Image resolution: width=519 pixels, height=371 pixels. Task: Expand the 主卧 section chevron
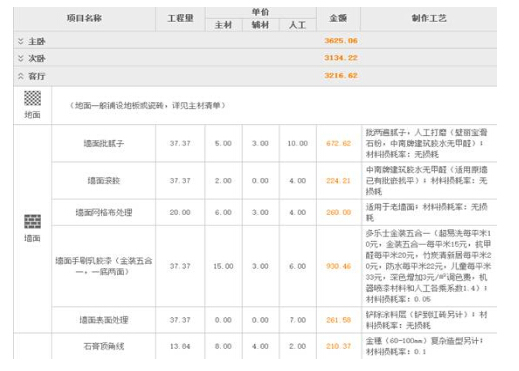tap(21, 41)
